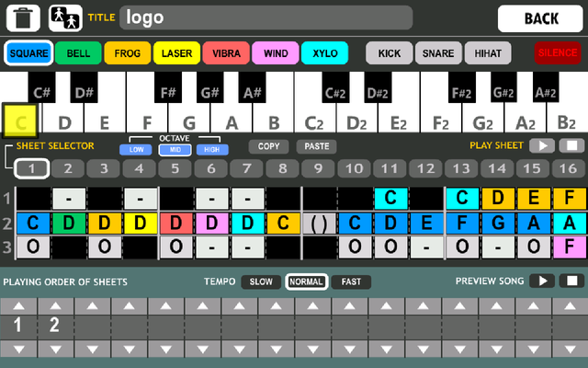Pick the WIND instrument
This screenshot has width=588, height=368.
(x=276, y=53)
